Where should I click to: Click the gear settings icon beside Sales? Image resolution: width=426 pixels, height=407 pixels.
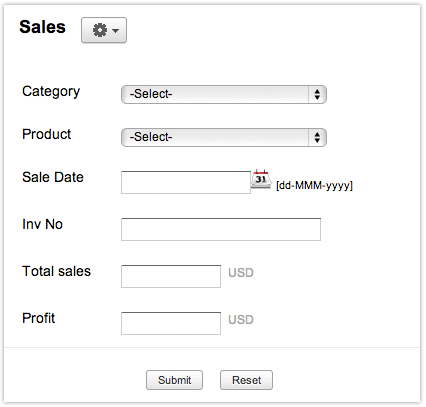click(100, 30)
